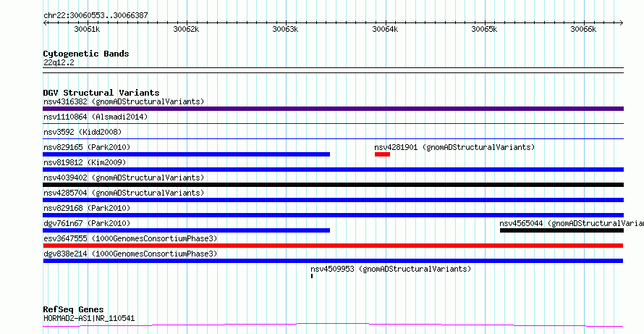Click the nsv829165 (Park2010) label
This screenshot has height=334, width=644.
87,147
